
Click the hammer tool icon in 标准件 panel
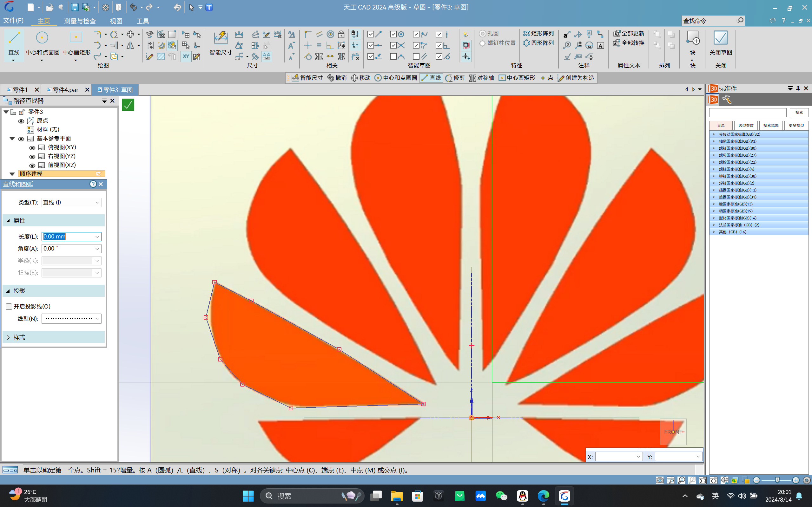pos(727,100)
